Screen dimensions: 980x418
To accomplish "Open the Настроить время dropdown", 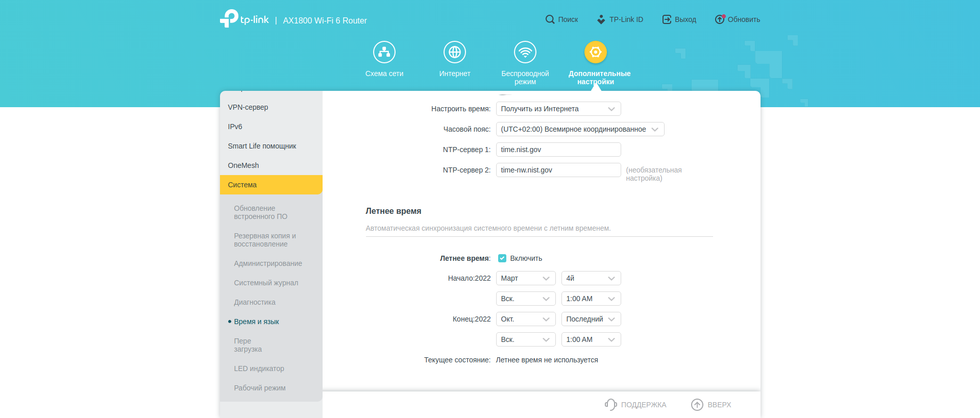I will 558,109.
